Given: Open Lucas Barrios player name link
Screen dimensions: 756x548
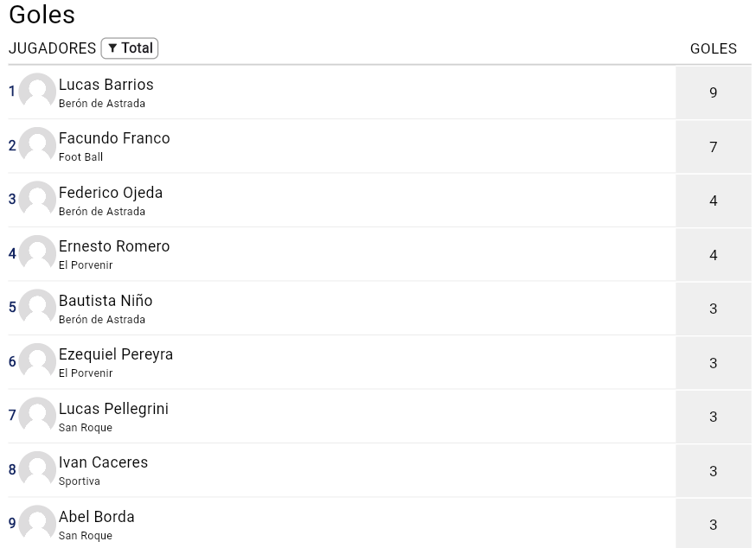Looking at the screenshot, I should [106, 85].
